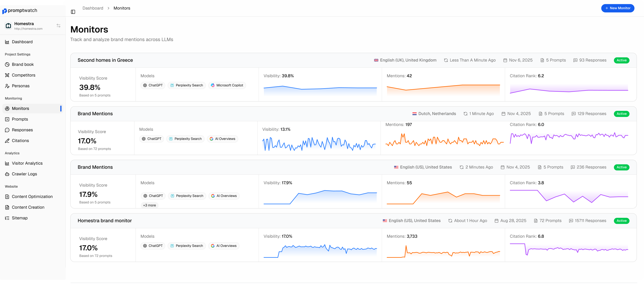Click the Active badge on the Homestra brand monitor
Screen dimensions: 644x286
(621, 221)
